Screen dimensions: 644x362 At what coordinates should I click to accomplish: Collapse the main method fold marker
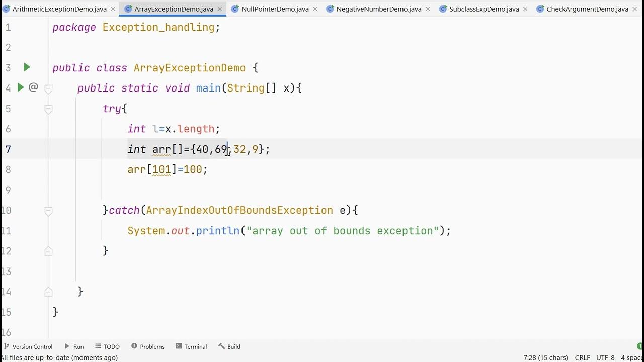48,88
